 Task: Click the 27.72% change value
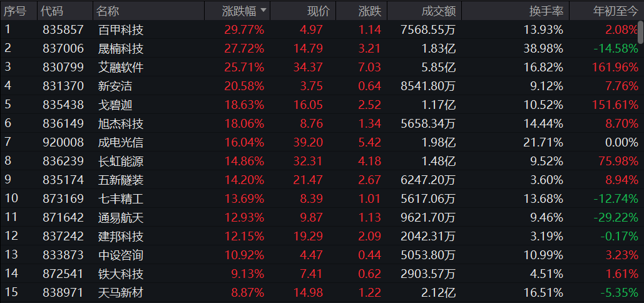tap(244, 48)
